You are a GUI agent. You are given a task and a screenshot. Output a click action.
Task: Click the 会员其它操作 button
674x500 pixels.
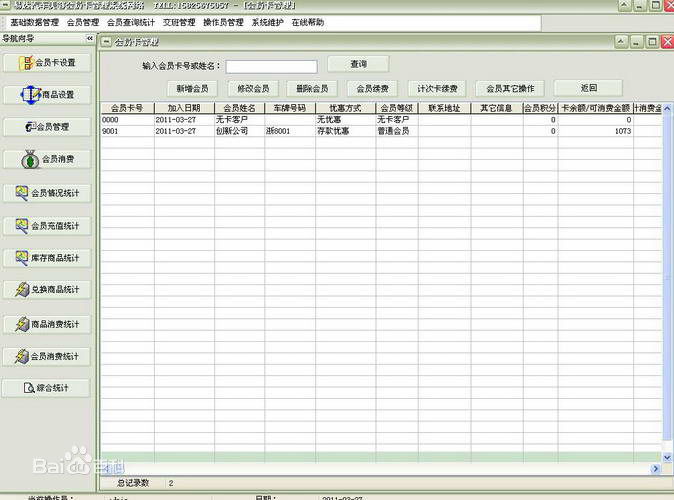(510, 89)
